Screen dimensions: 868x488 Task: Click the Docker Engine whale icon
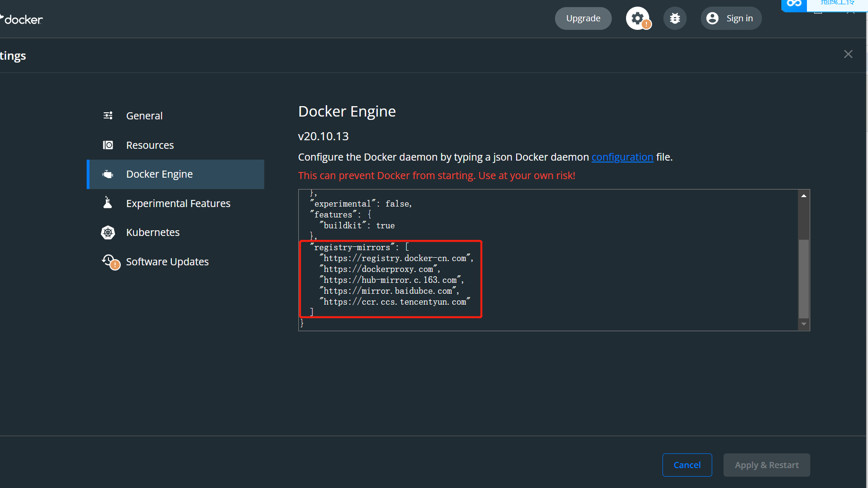pyautogui.click(x=108, y=174)
